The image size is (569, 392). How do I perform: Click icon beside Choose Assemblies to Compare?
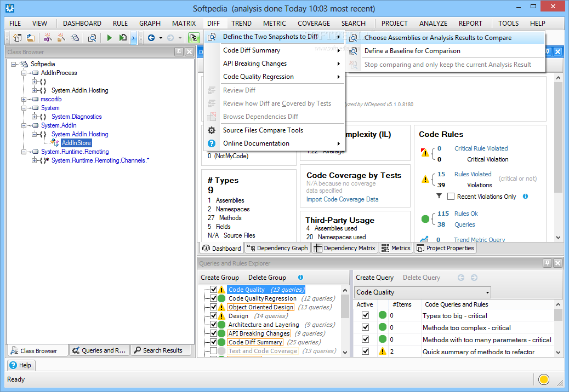point(353,38)
